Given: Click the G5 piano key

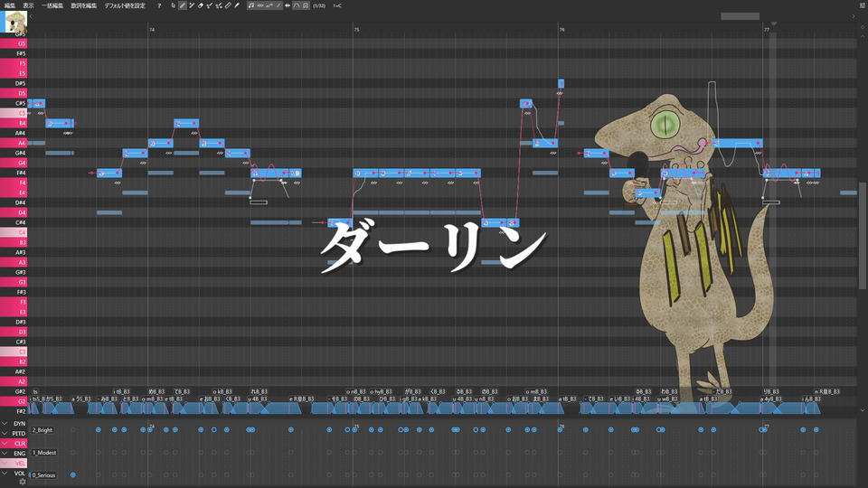Looking at the screenshot, I should pos(14,43).
